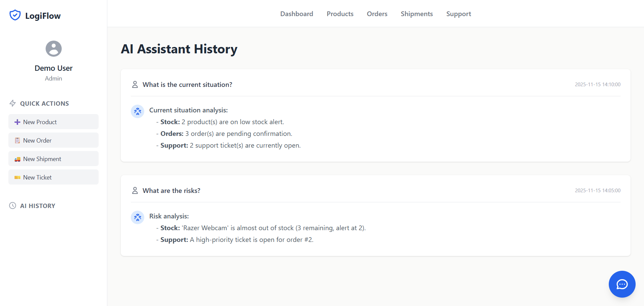Navigate to the Support section
The image size is (644, 306).
click(459, 14)
